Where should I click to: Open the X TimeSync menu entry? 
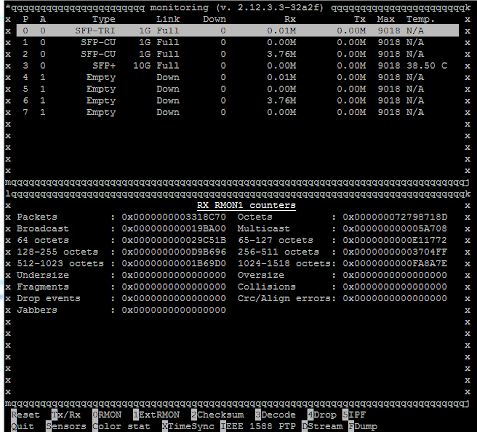coord(188,426)
